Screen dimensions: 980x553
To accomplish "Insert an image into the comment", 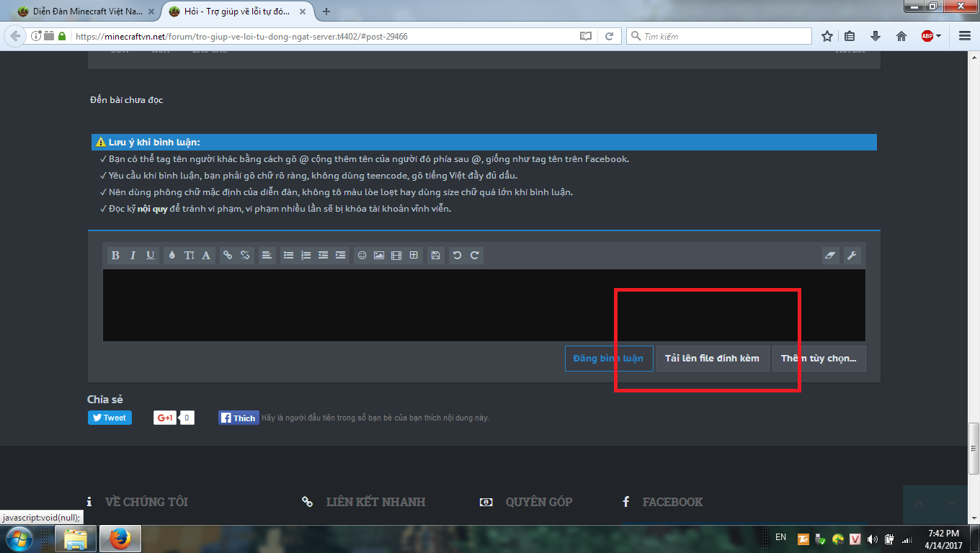I will pos(379,255).
